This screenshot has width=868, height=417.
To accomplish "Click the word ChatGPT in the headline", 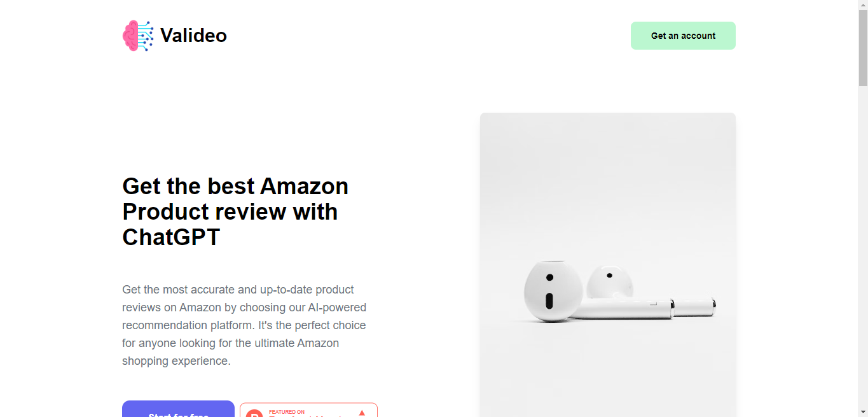I will (171, 237).
